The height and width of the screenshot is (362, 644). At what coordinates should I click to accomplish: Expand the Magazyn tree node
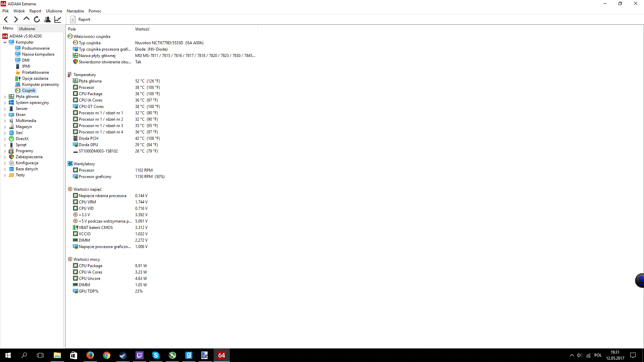[x=5, y=127]
